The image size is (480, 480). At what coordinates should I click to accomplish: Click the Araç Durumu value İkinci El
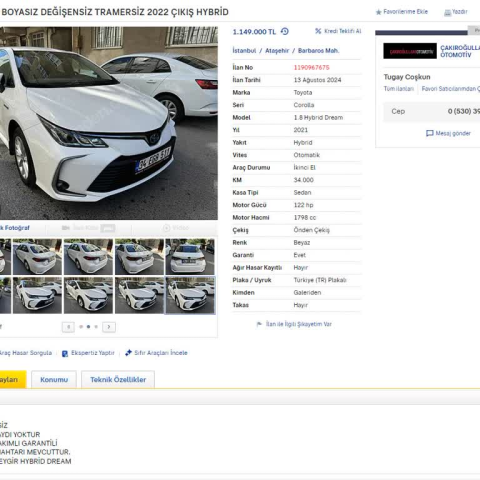click(x=304, y=168)
